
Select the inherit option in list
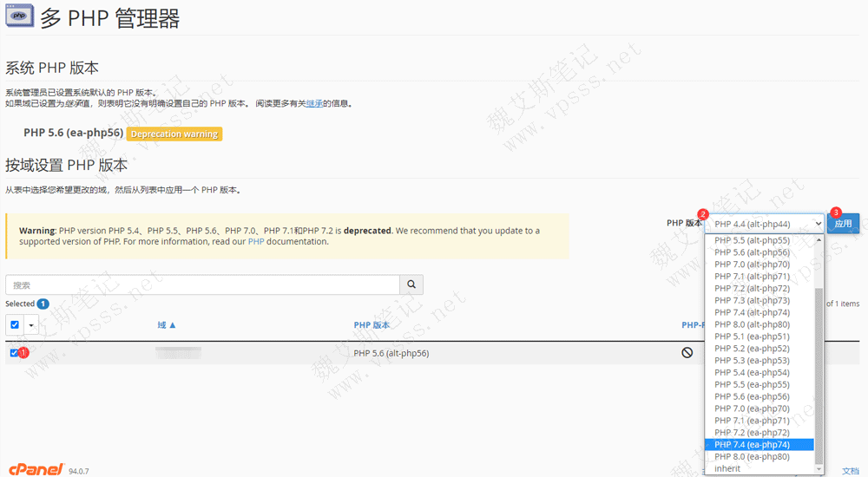(727, 469)
